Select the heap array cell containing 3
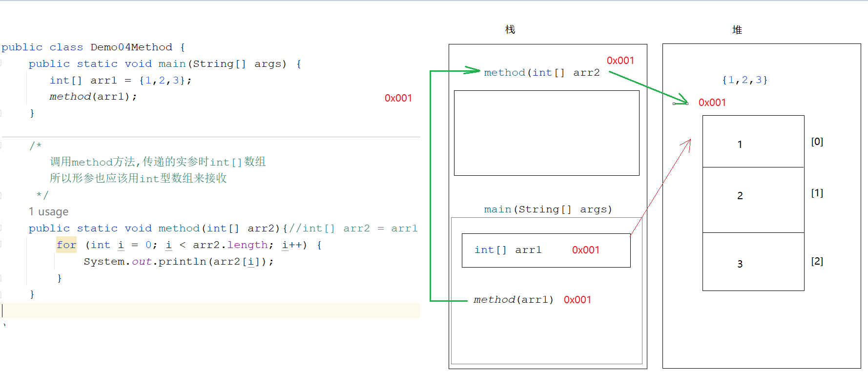Viewport: 868px width, 374px height. tap(753, 262)
